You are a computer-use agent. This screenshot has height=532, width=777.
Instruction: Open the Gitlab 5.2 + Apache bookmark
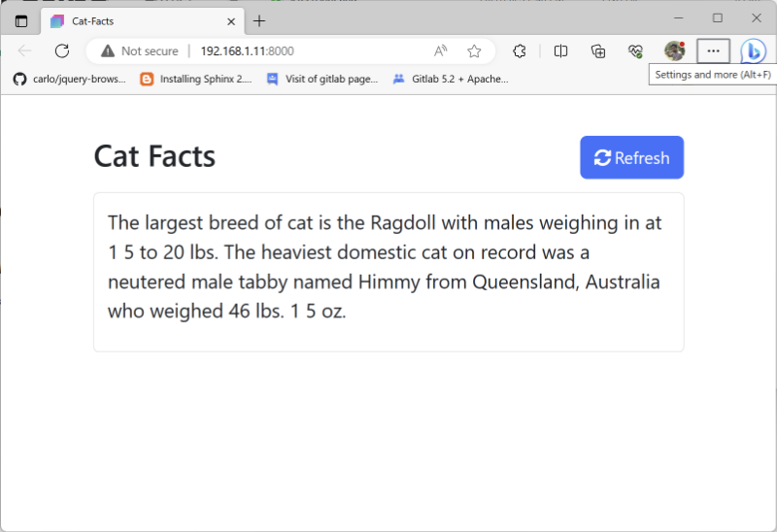(451, 79)
